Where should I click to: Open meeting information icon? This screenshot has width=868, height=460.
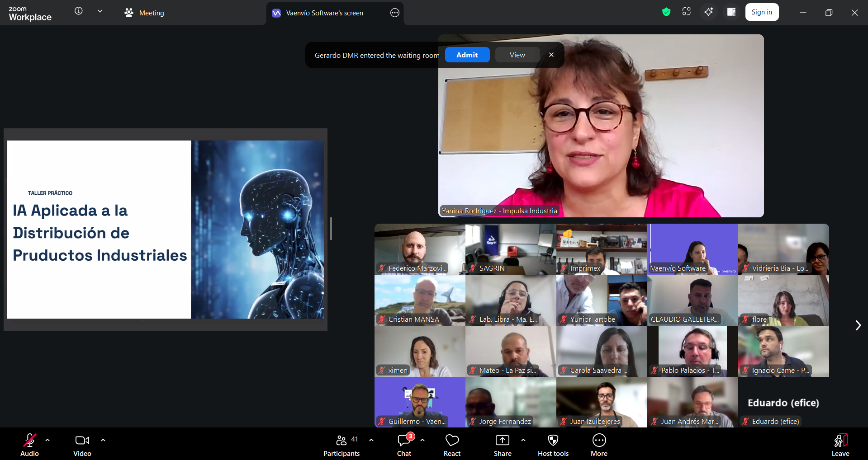click(79, 11)
